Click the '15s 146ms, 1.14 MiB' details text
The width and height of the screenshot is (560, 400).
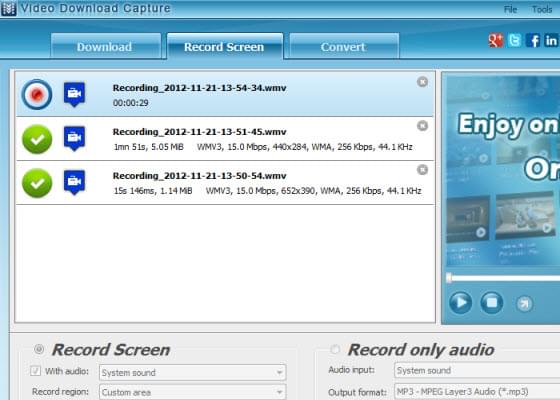tap(153, 191)
